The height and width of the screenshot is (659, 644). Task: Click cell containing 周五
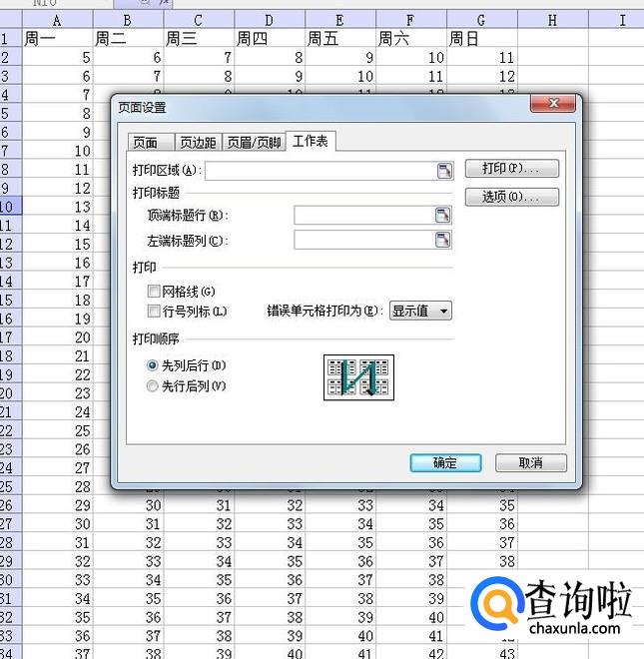(x=339, y=38)
